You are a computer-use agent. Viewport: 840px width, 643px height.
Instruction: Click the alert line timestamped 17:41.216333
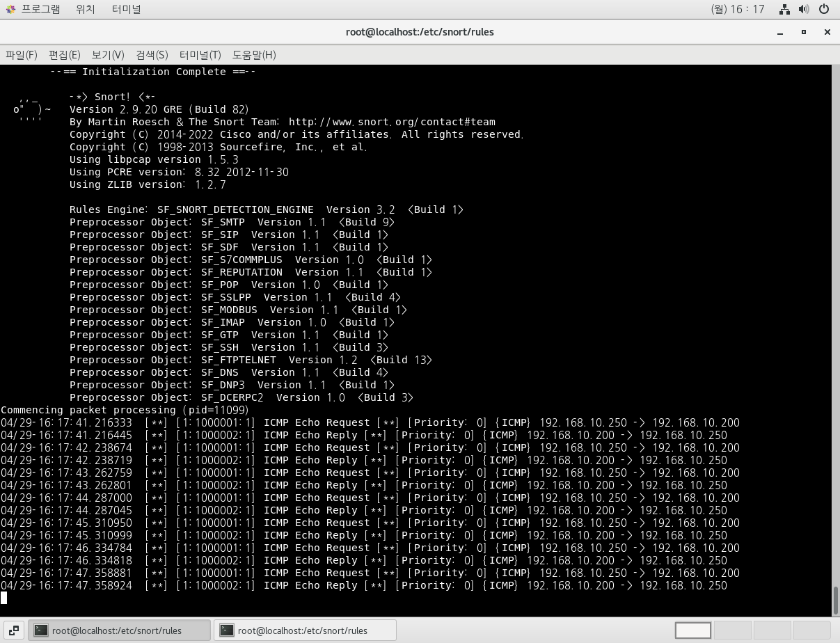370,422
